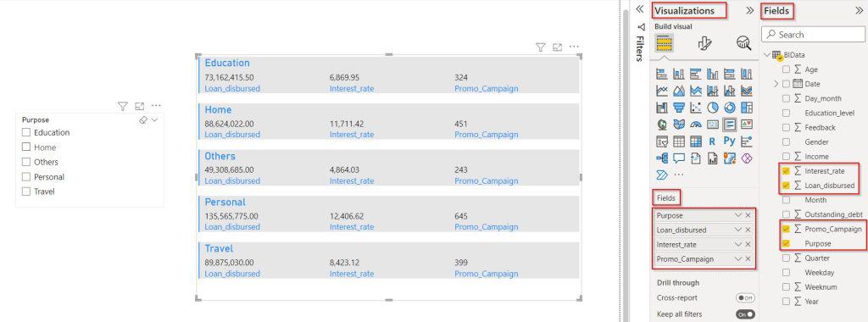
Task: Select the Map (globe) visual
Action: pyautogui.click(x=661, y=125)
